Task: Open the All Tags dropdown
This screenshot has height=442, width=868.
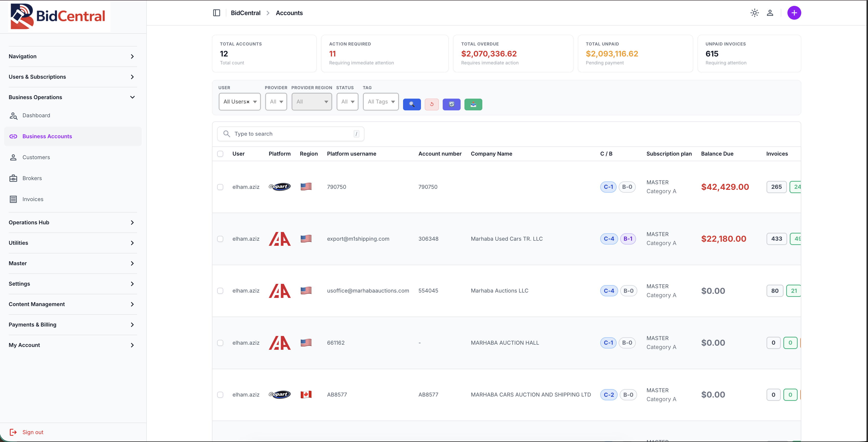Action: coord(381,102)
